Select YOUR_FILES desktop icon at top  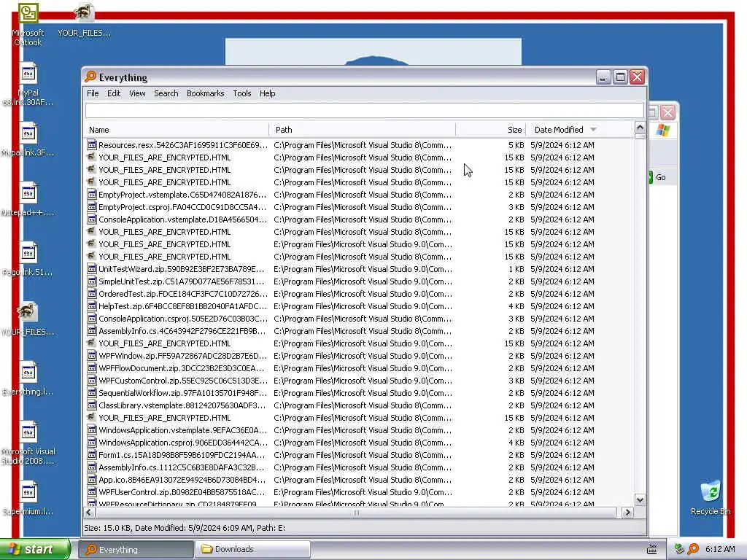pos(84,20)
